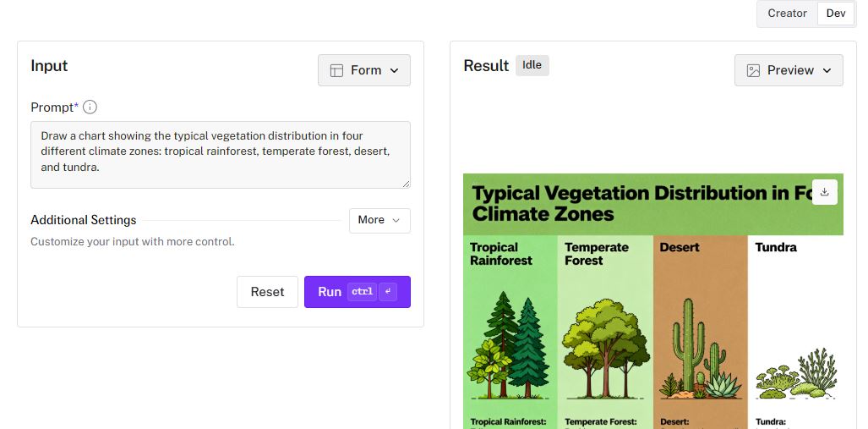The width and height of the screenshot is (868, 429).
Task: Click the Idle status badge
Action: click(532, 65)
